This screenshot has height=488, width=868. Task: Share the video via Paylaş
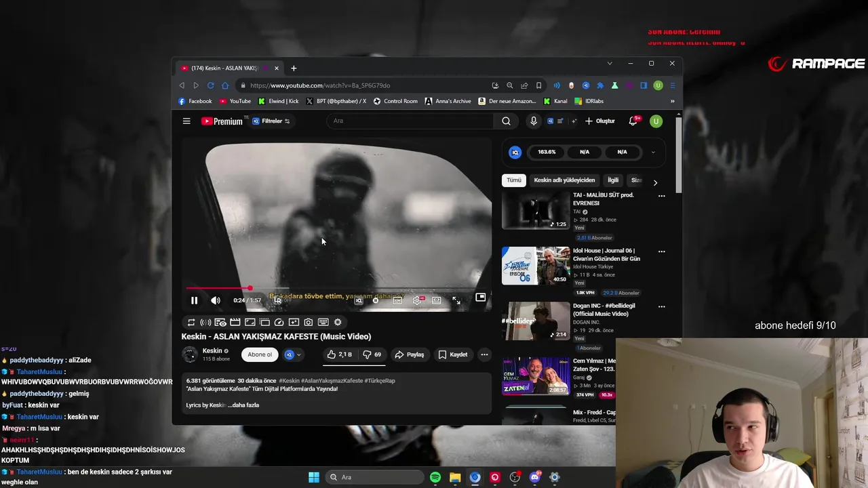click(410, 354)
